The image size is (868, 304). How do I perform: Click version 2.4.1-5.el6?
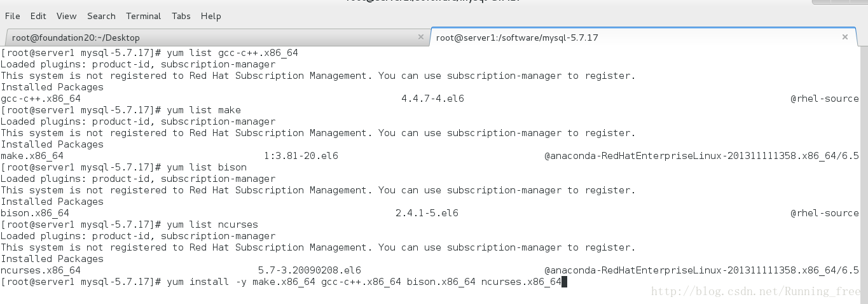(x=427, y=213)
